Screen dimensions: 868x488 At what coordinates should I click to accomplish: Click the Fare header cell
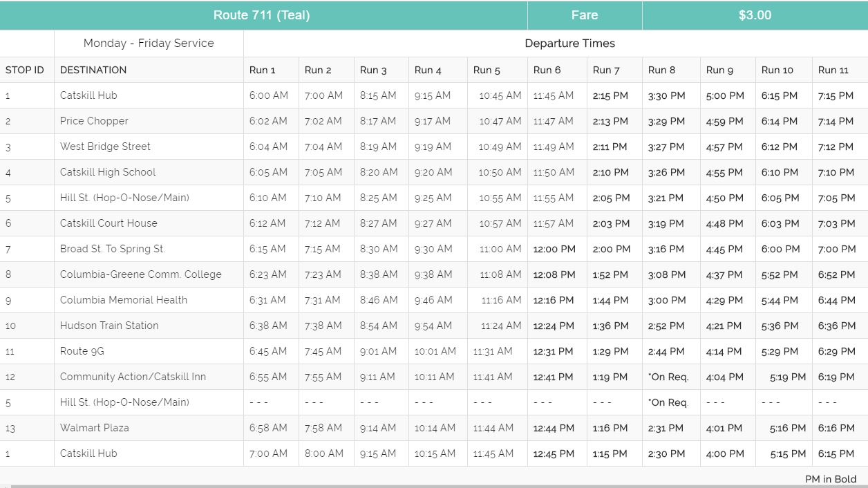pos(585,15)
